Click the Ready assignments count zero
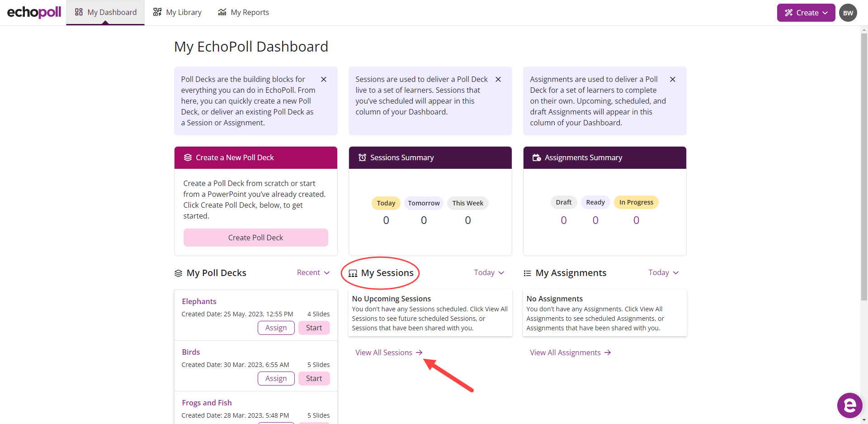The width and height of the screenshot is (868, 424). point(595,220)
